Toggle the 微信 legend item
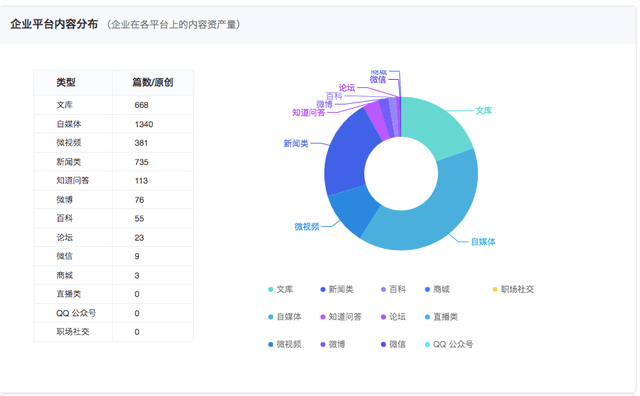640x396 pixels. [393, 344]
